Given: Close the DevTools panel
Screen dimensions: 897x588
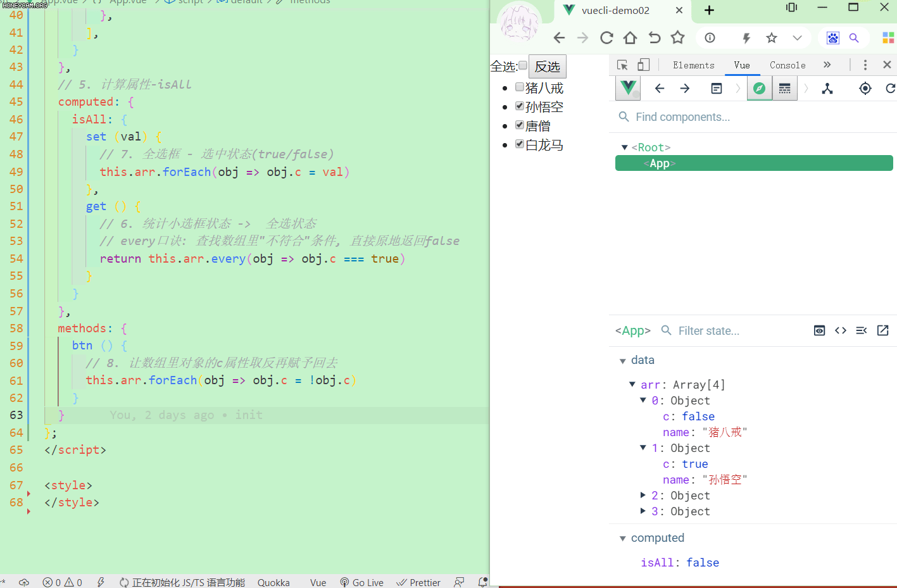Looking at the screenshot, I should coord(887,65).
